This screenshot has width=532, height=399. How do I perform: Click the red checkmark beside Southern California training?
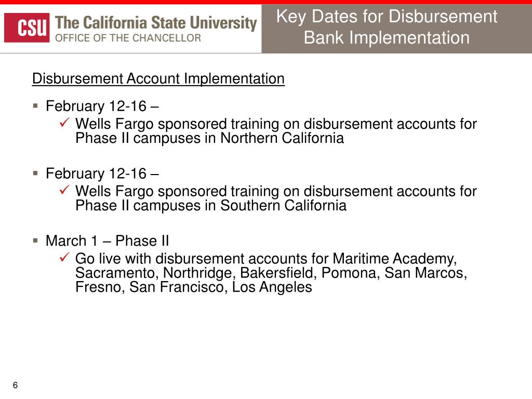pos(64,189)
